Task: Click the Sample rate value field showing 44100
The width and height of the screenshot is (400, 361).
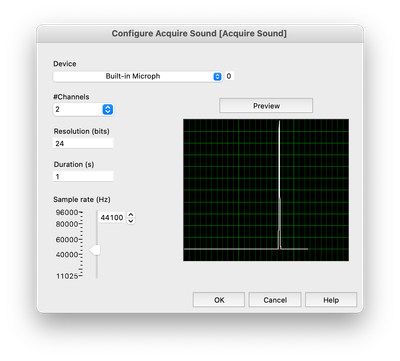Action: click(112, 218)
